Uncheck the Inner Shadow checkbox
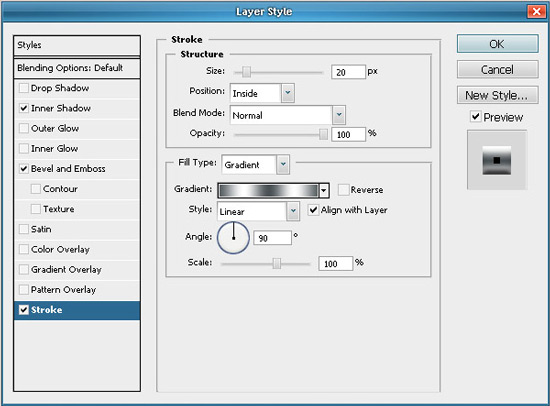This screenshot has width=550, height=406. pos(24,108)
